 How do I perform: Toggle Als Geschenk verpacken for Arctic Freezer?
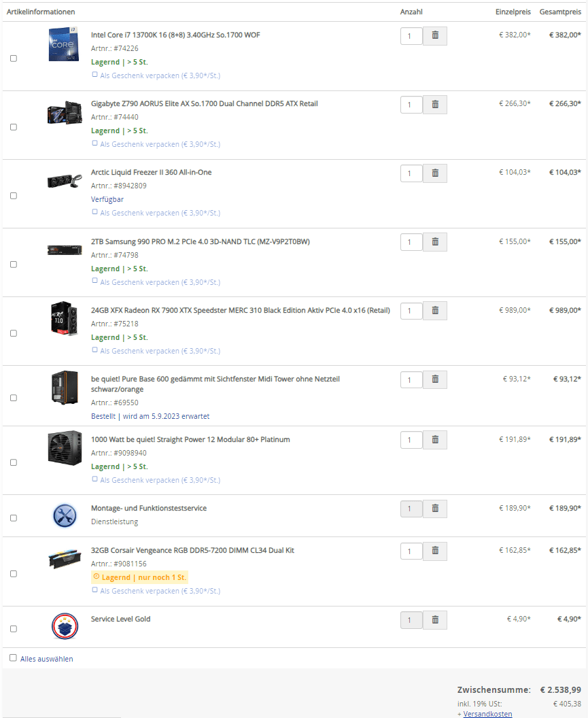(x=94, y=211)
